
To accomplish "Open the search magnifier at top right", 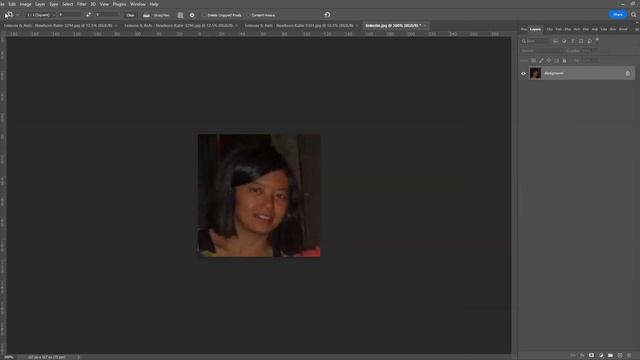I will point(633,15).
